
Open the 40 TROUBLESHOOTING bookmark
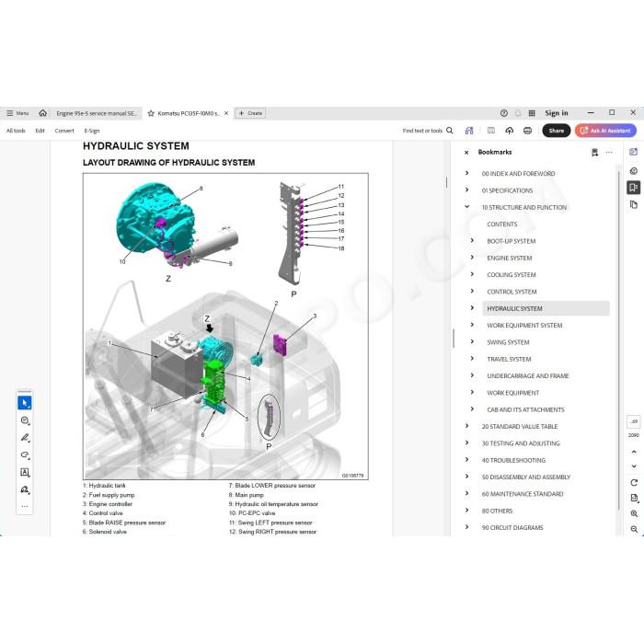pos(513,460)
